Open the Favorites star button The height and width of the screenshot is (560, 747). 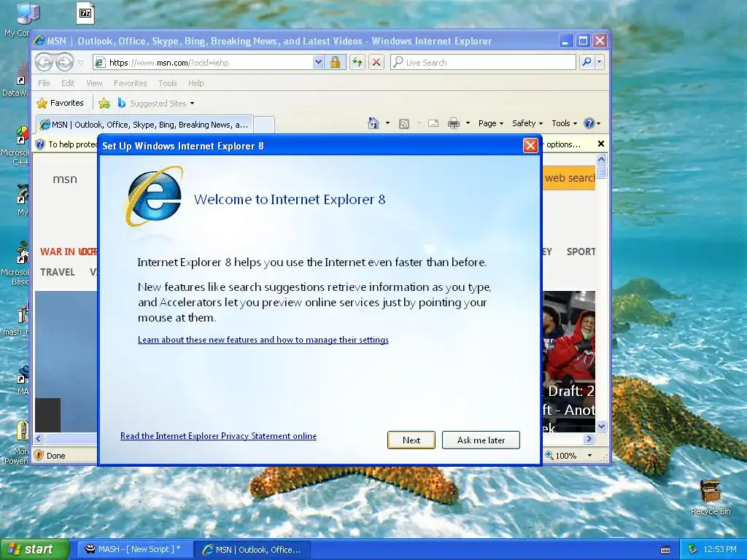60,103
